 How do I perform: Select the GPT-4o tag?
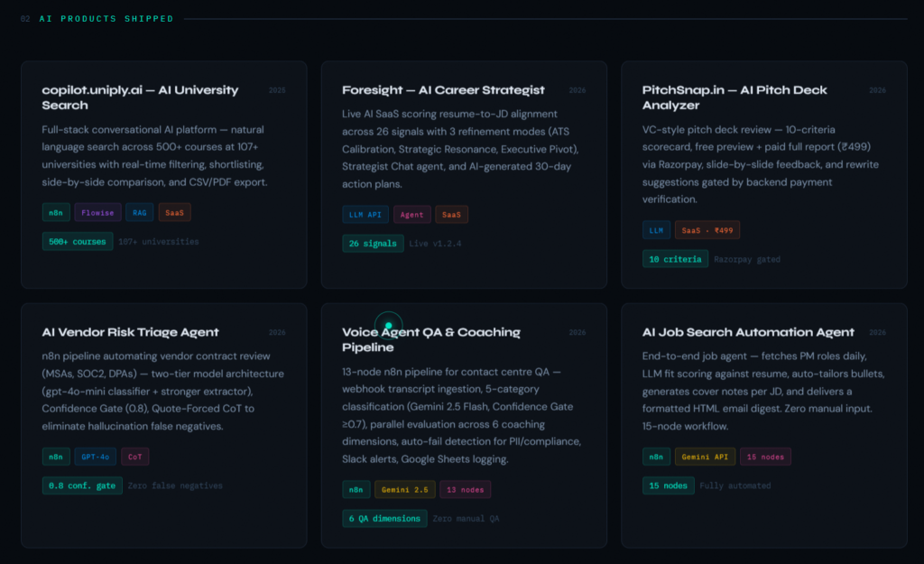[x=95, y=457]
